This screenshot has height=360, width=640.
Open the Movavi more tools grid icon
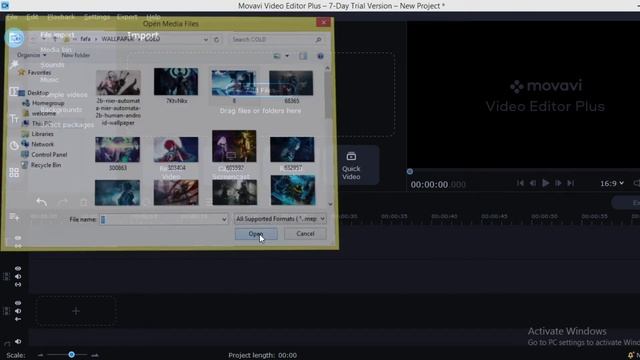tap(14, 173)
